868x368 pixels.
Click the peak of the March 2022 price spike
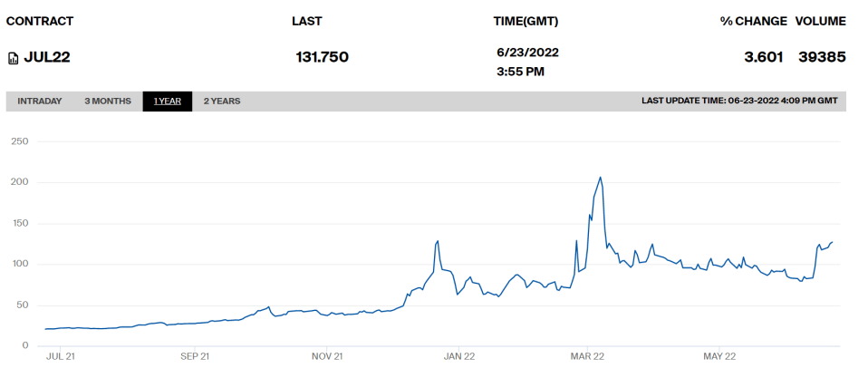coord(601,177)
